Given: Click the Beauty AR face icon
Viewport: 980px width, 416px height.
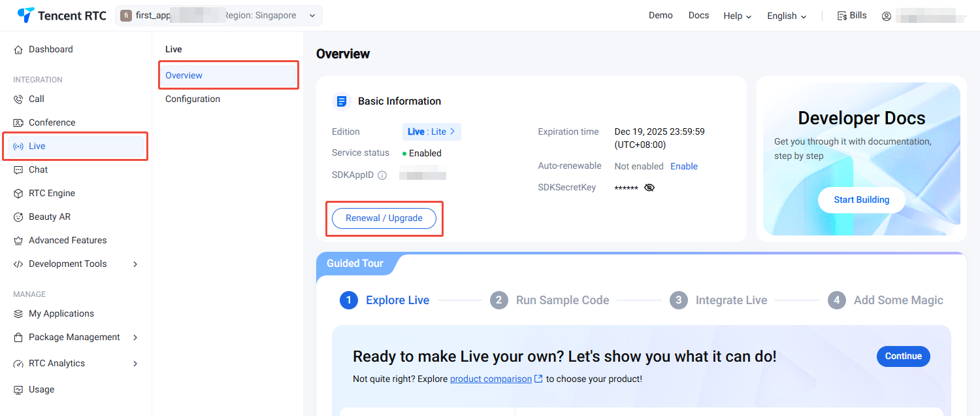Looking at the screenshot, I should tap(18, 217).
